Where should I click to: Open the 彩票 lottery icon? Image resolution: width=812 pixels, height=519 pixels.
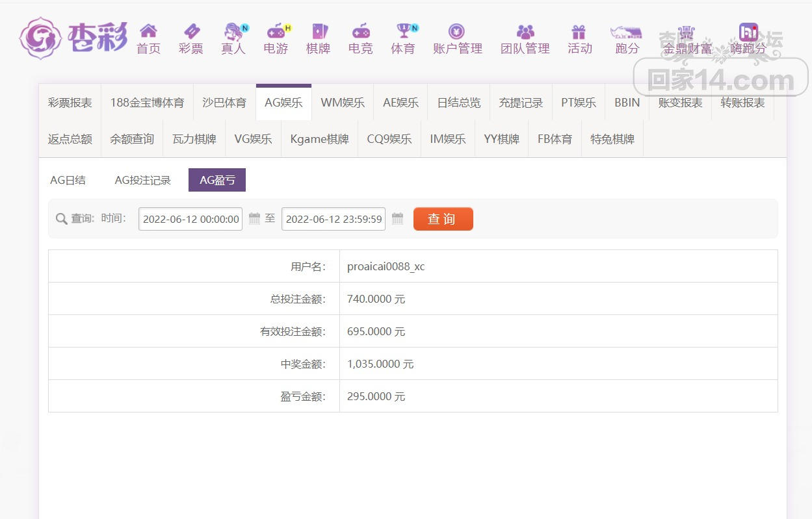click(191, 31)
